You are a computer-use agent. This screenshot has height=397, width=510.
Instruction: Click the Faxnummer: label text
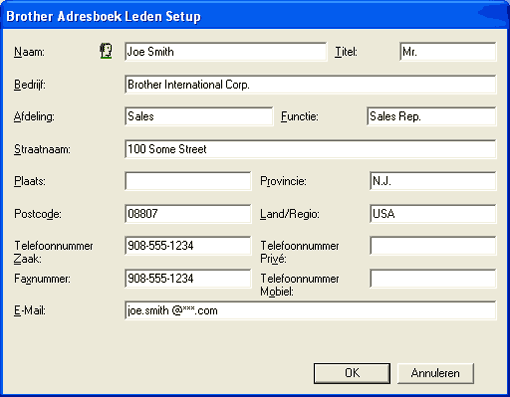pos(42,279)
